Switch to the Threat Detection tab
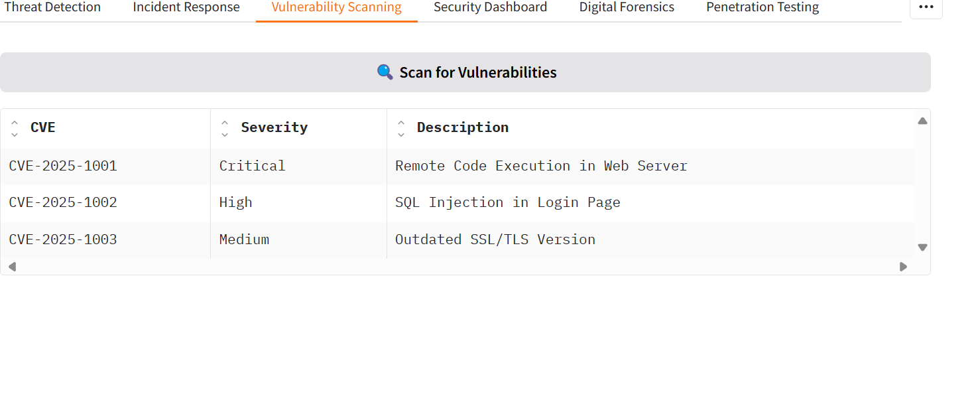The image size is (980, 412). (x=52, y=7)
